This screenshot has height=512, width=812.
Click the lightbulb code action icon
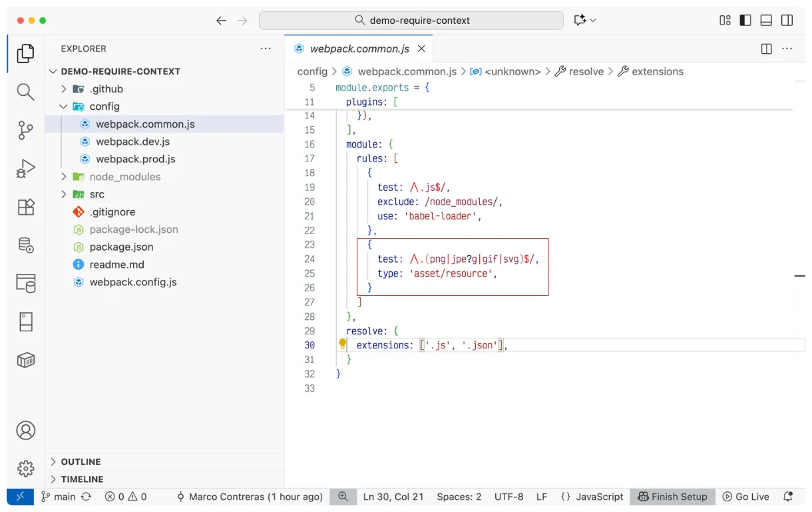343,344
